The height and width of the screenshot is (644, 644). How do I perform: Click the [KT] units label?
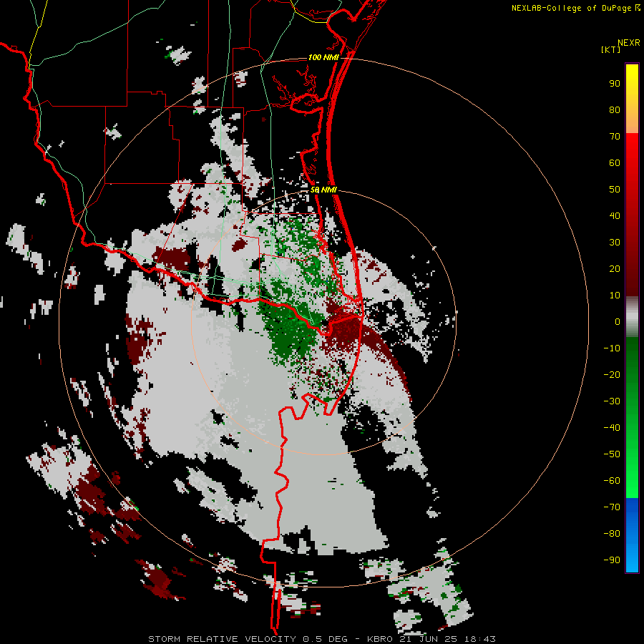pyautogui.click(x=611, y=49)
